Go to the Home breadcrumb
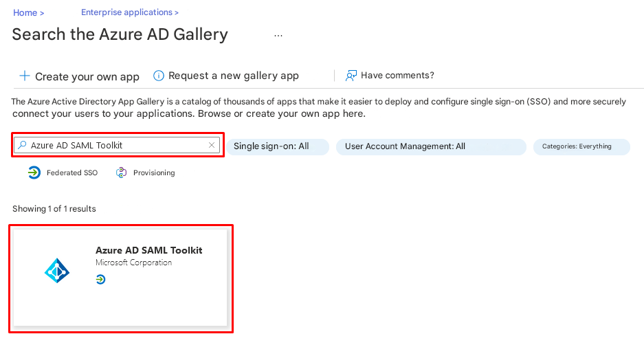The width and height of the screenshot is (644, 356). (25, 13)
